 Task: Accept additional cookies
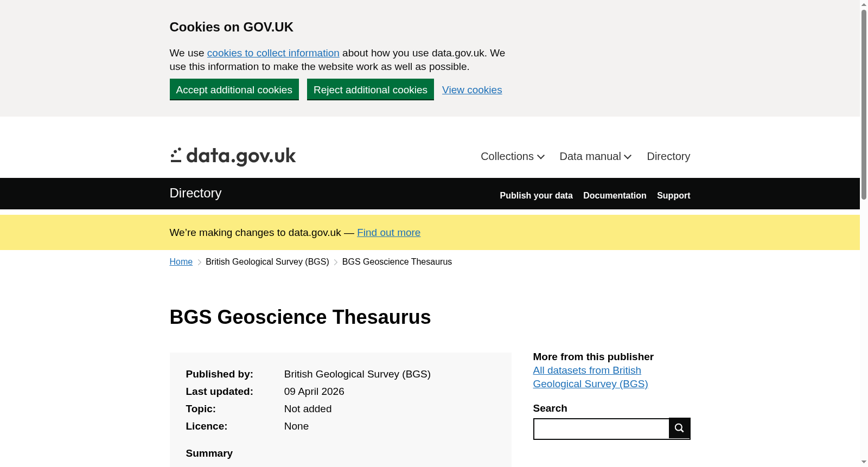234,89
